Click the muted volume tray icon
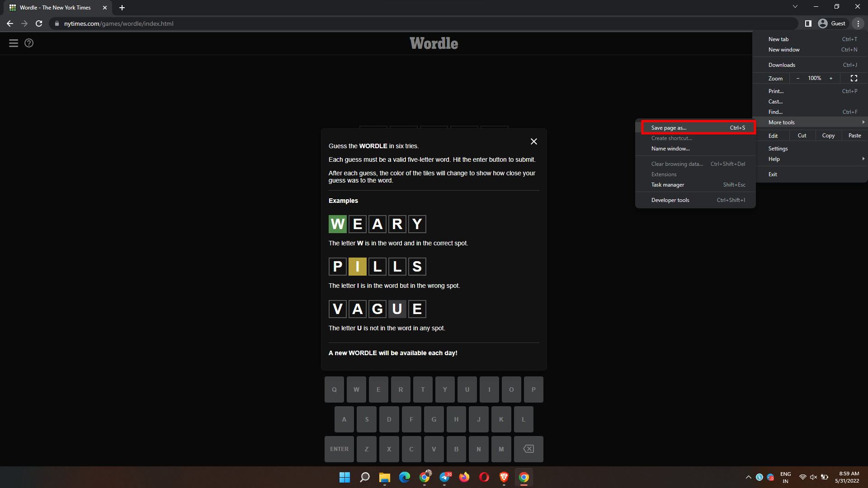 pyautogui.click(x=814, y=477)
